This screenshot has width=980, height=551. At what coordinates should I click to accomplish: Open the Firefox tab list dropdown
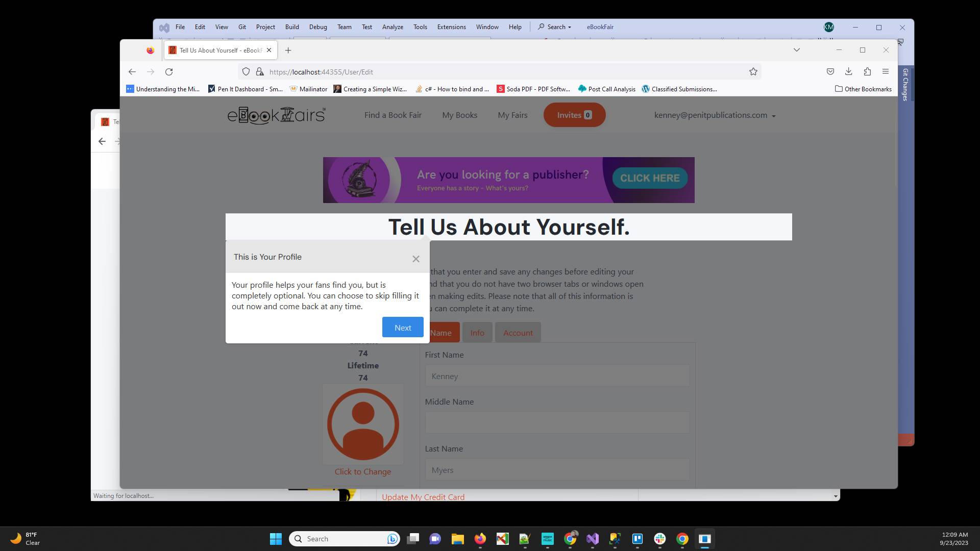pyautogui.click(x=796, y=49)
